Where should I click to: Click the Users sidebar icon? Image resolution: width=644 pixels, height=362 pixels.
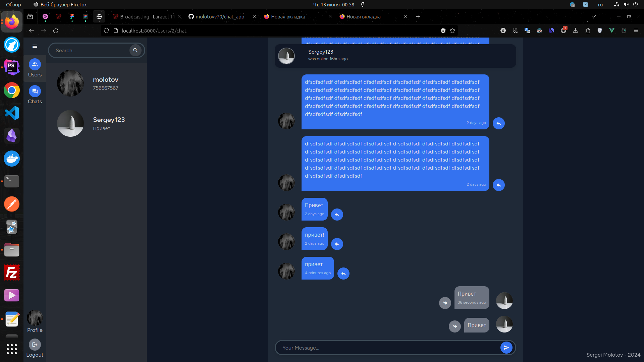(34, 67)
